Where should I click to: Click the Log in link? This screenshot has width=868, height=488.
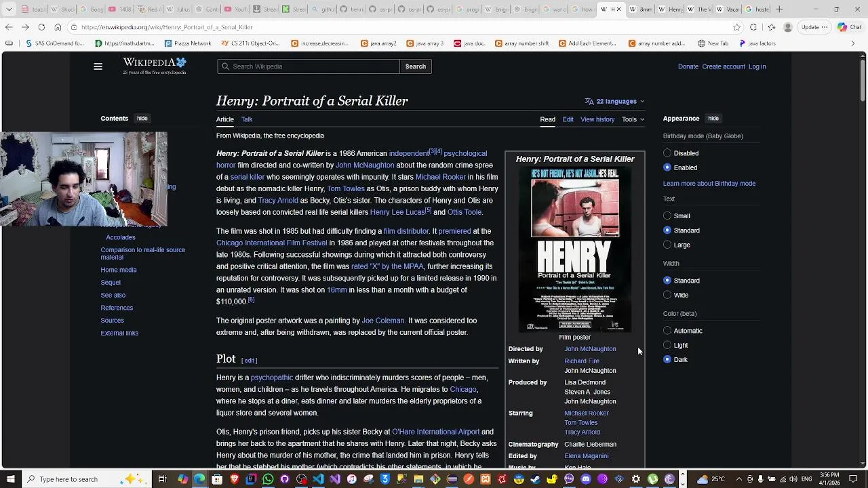pyautogui.click(x=757, y=66)
